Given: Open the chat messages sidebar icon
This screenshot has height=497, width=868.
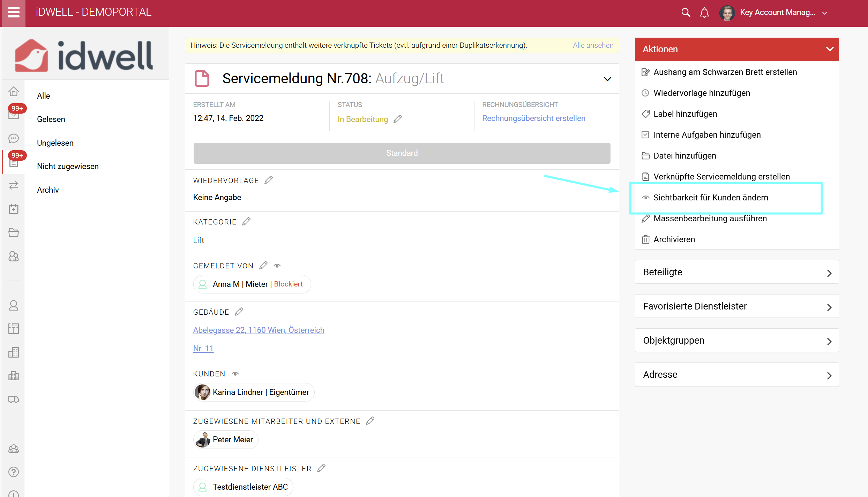Looking at the screenshot, I should tap(14, 138).
